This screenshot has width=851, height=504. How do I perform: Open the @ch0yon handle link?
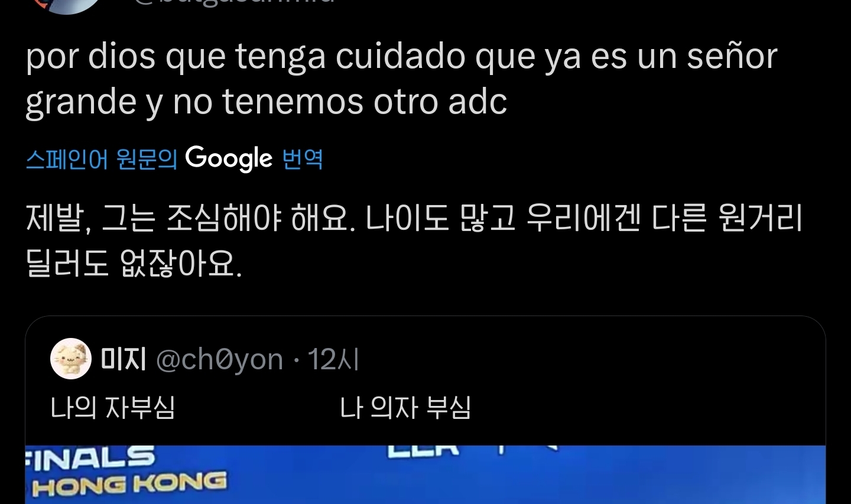(219, 359)
